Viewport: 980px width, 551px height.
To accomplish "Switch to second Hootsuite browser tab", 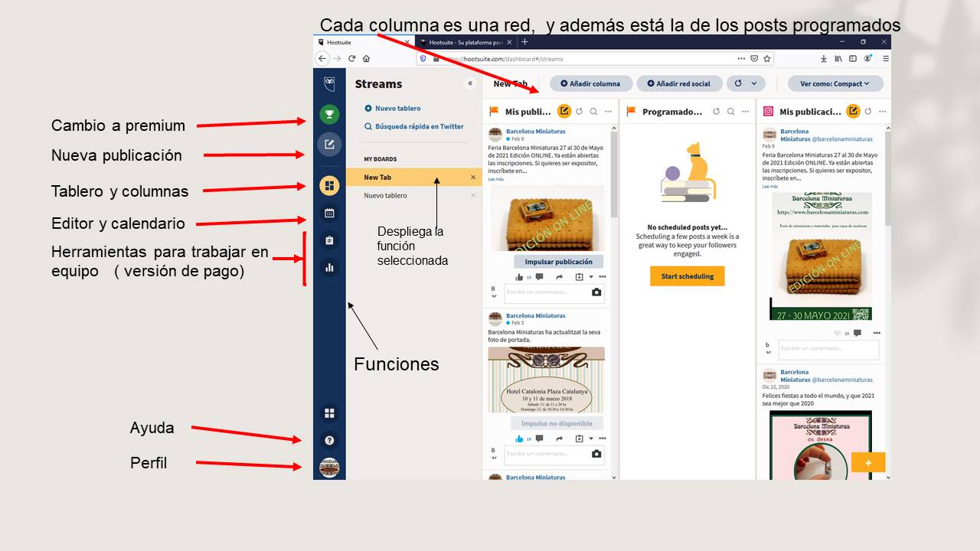I will [465, 42].
